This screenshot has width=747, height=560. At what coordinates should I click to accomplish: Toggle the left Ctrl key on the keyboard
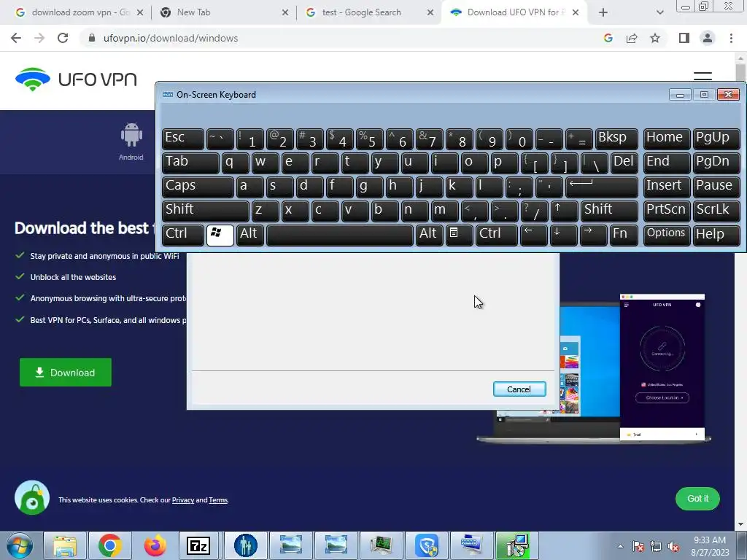coord(183,236)
